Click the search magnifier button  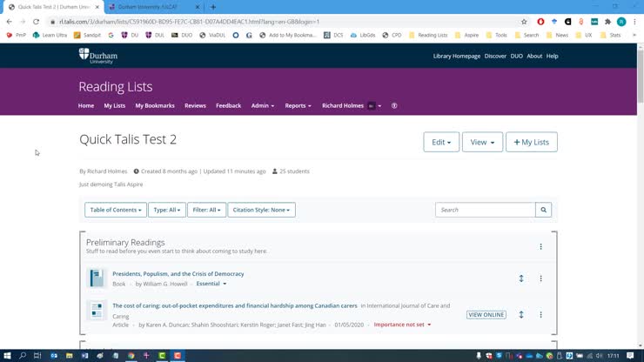coord(543,210)
